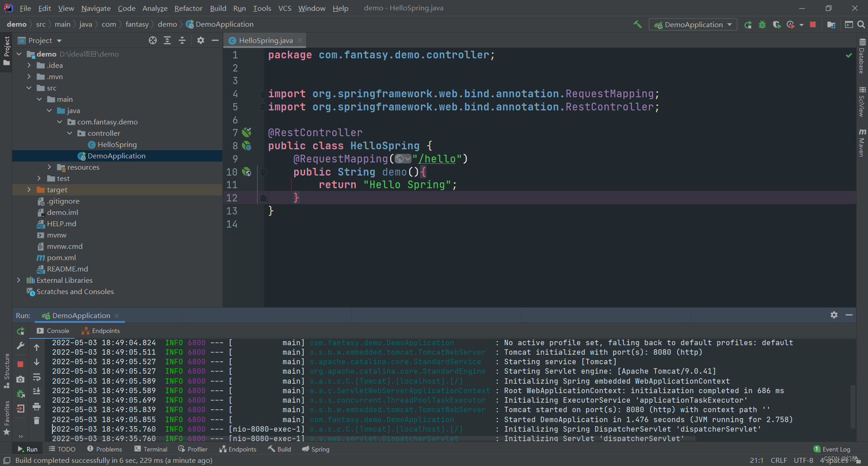Screen dimensions: 868x466
Task: Open the Refactor menu
Action: 188,8
